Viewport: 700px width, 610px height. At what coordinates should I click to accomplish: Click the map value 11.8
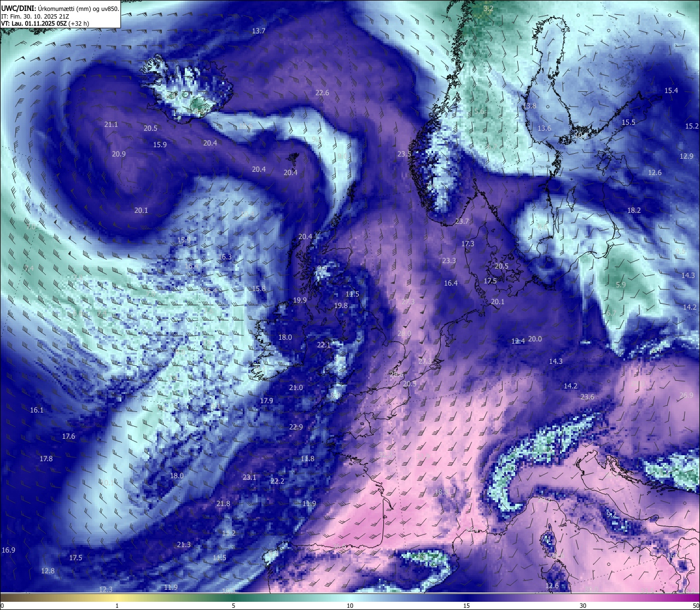(x=307, y=459)
